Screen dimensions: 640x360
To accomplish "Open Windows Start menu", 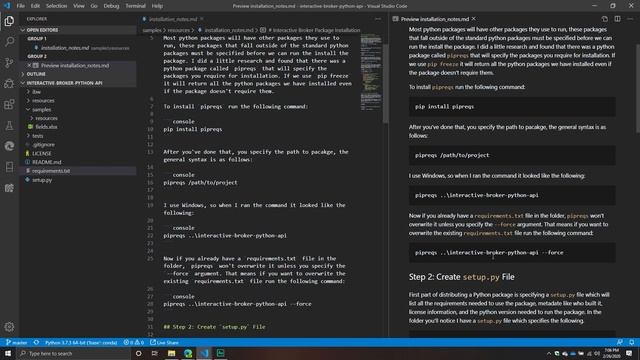I will pyautogui.click(x=8, y=353).
